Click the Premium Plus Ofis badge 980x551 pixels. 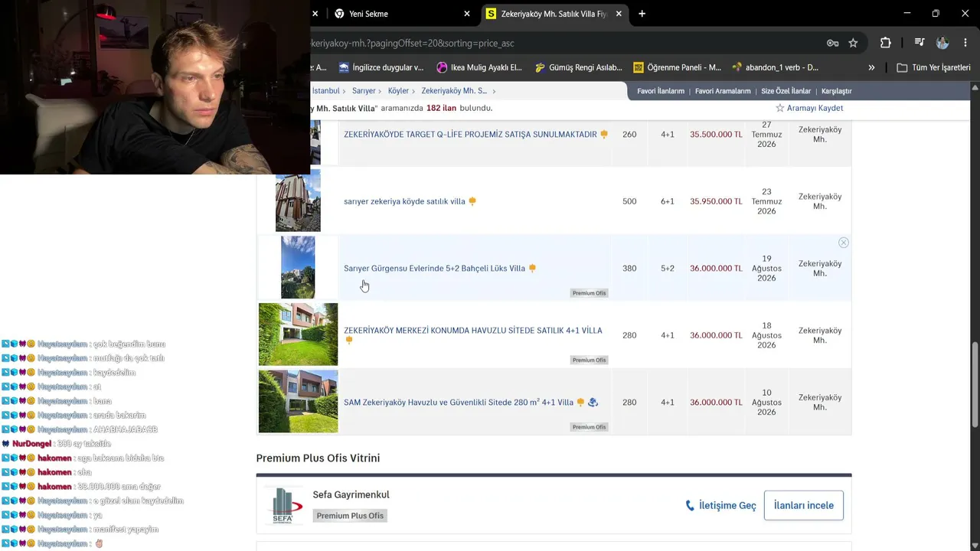tap(350, 516)
